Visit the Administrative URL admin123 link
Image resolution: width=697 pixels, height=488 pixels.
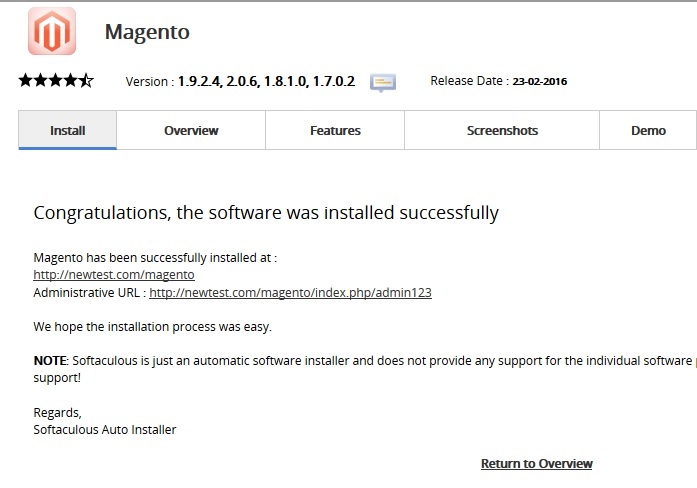point(290,293)
